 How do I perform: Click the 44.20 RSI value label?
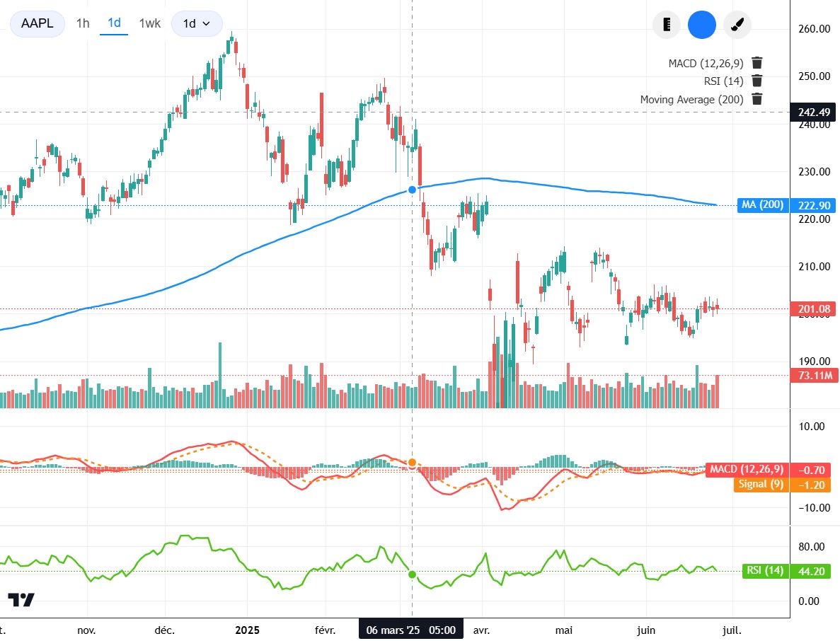coord(811,572)
